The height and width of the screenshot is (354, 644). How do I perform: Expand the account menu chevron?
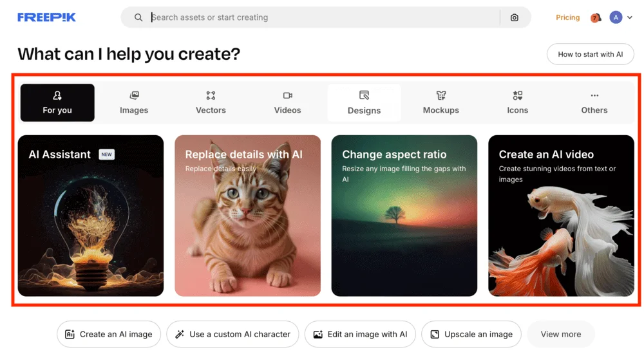[x=630, y=18]
